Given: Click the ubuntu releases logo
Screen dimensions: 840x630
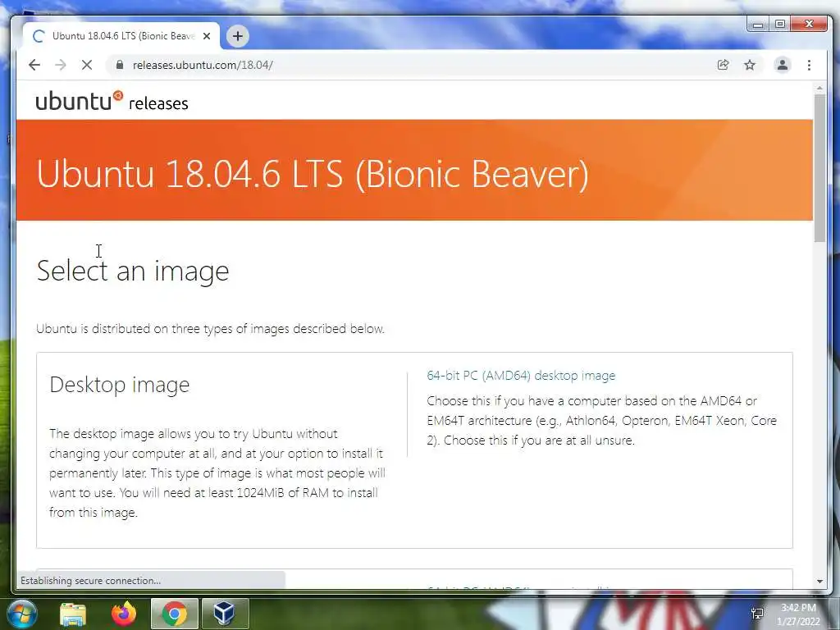Looking at the screenshot, I should coord(112,101).
